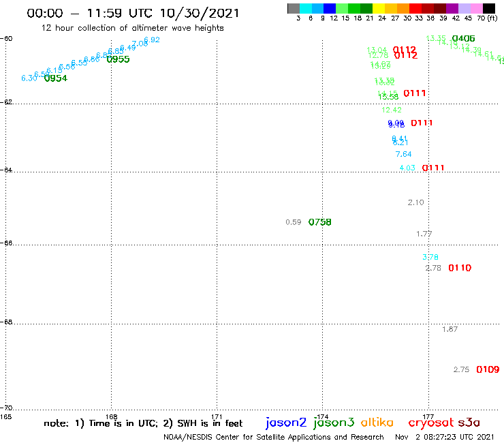Pick the purple 42 ft legend swatch
Viewport: 504px width, 443px height.
[x=452, y=8]
